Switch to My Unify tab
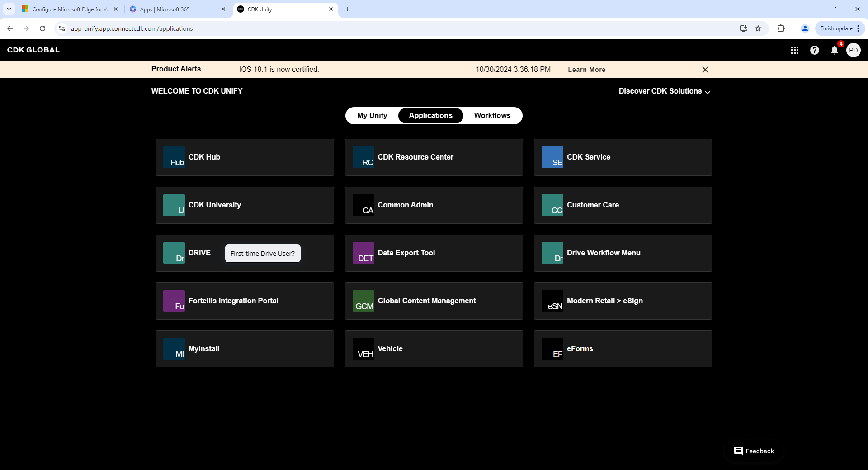This screenshot has width=868, height=470. pos(372,116)
